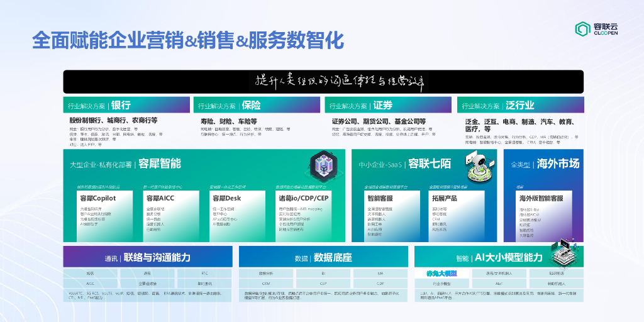Open the 诸葛io/CDP/CEP product card
644x322 pixels.
pos(304,216)
